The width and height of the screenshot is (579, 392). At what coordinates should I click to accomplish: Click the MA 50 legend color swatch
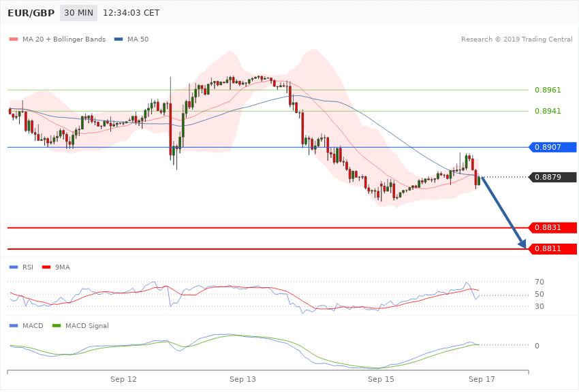pyautogui.click(x=119, y=39)
